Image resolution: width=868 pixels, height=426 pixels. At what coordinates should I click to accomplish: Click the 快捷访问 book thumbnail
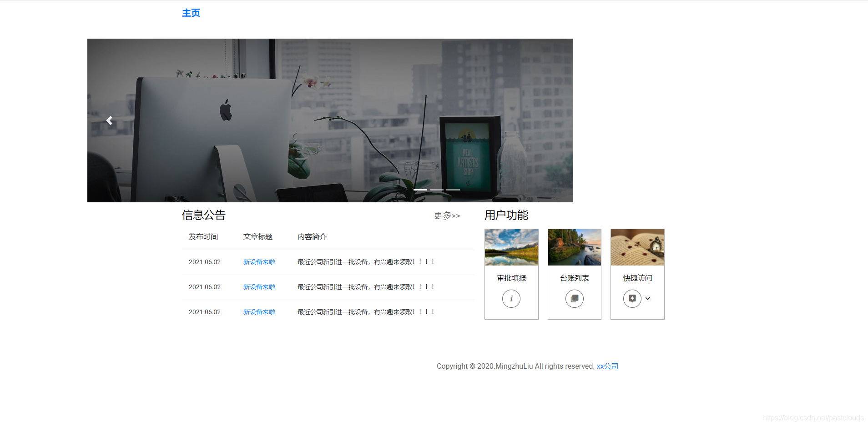pyautogui.click(x=637, y=247)
